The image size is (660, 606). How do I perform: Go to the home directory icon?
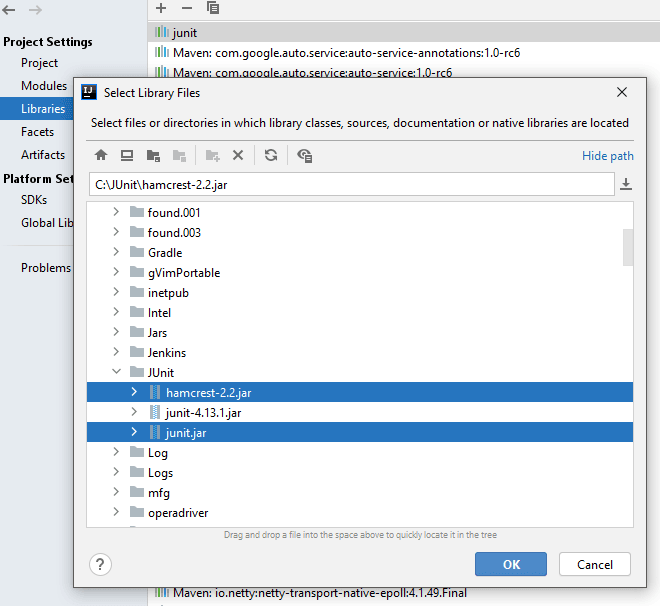(x=101, y=155)
